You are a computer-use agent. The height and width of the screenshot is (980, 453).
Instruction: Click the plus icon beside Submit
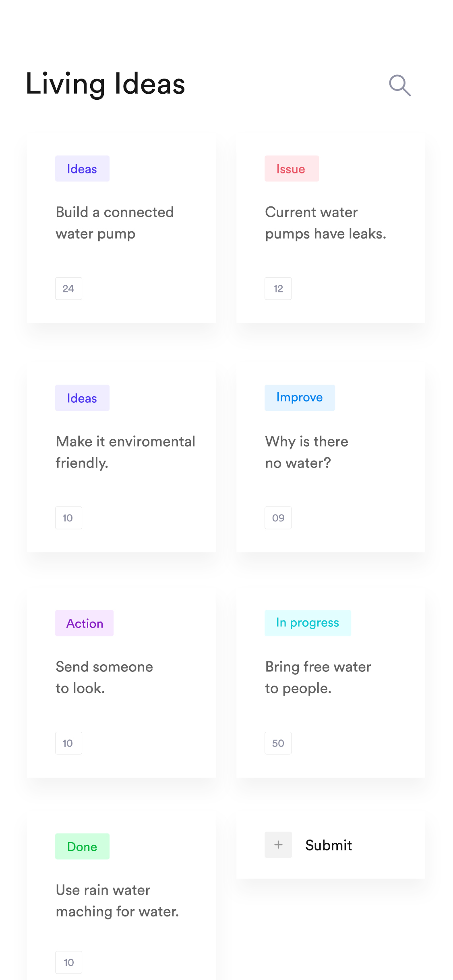tap(278, 845)
